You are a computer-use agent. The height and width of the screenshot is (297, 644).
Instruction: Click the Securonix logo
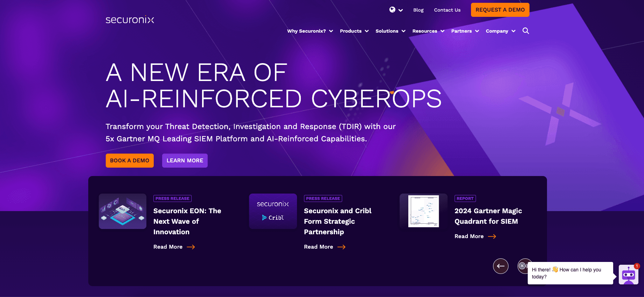(130, 20)
